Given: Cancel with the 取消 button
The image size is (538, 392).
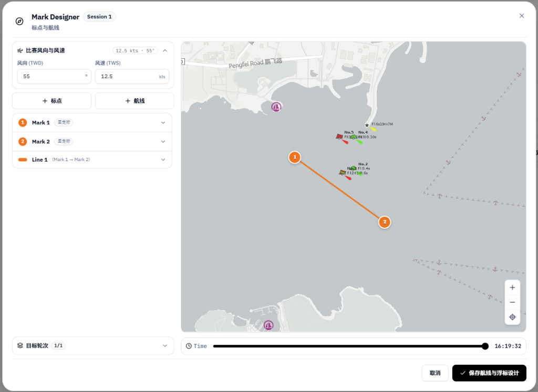Looking at the screenshot, I should pos(435,373).
